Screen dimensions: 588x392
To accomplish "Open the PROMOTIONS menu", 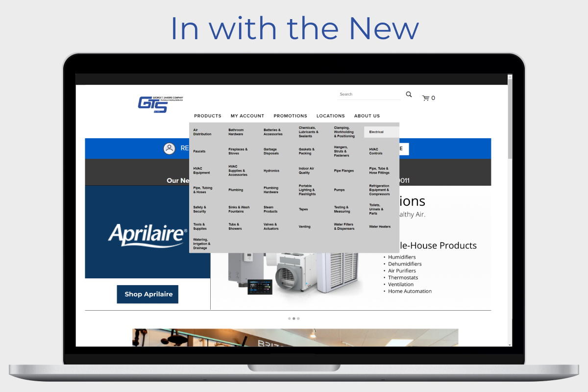I will 291,116.
